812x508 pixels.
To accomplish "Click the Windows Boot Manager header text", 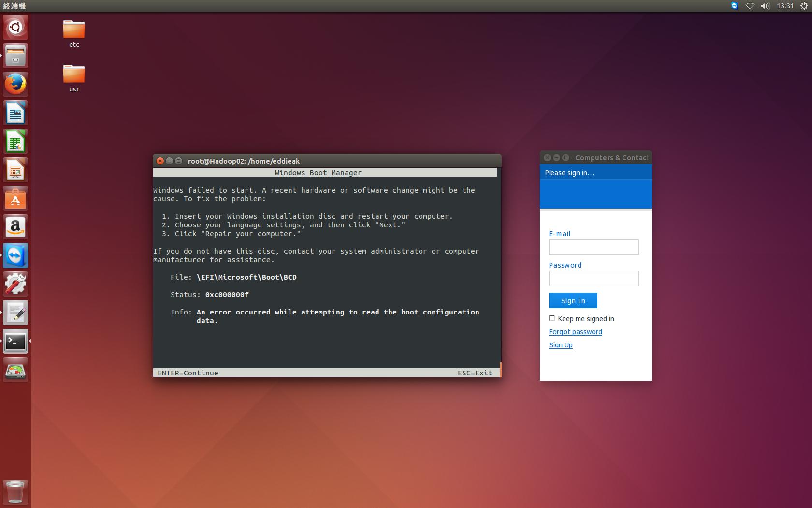I will [318, 173].
